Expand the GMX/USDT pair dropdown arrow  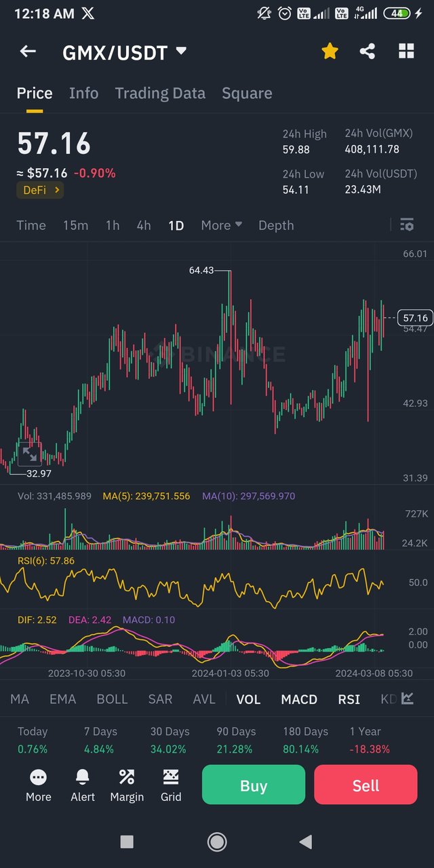180,51
